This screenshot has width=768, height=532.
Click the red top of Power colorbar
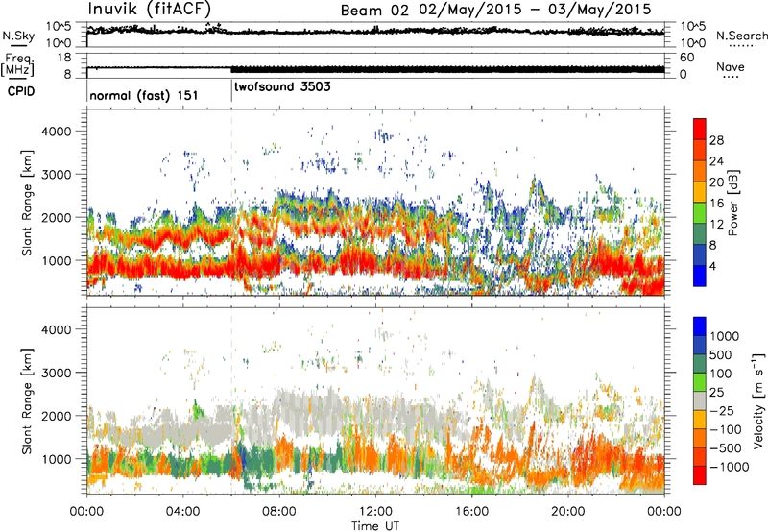(700, 129)
